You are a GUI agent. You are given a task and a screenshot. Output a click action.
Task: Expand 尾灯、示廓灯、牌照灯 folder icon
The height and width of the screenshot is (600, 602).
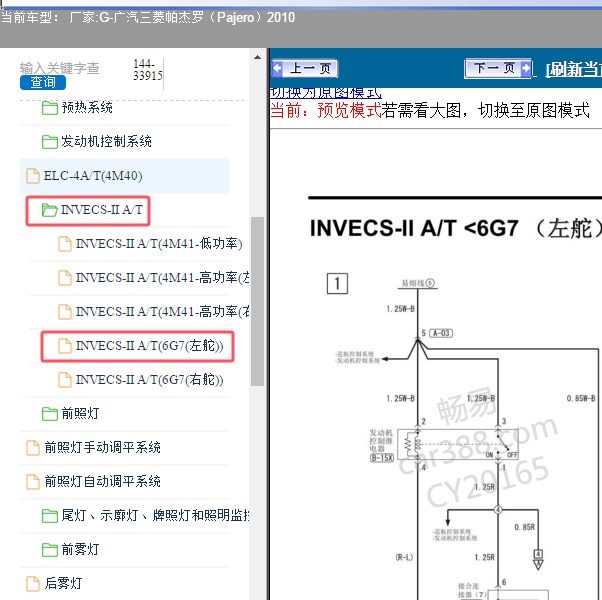pos(50,516)
